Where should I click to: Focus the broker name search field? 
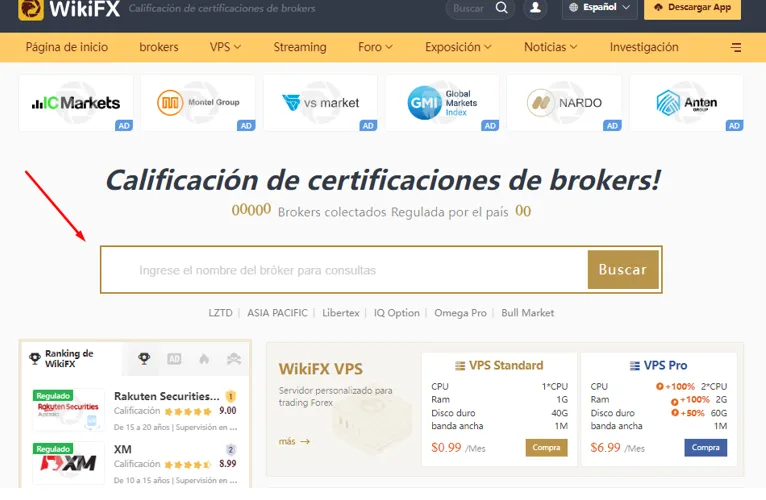344,270
